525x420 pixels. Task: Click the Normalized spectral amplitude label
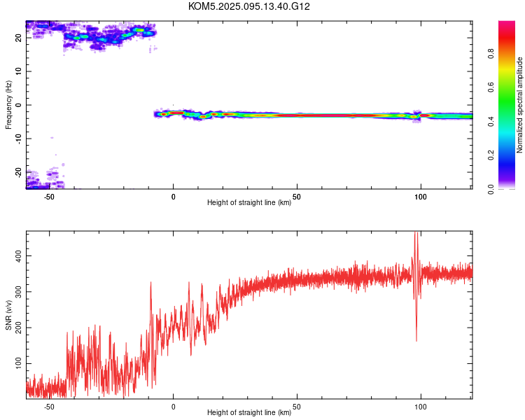(x=519, y=105)
